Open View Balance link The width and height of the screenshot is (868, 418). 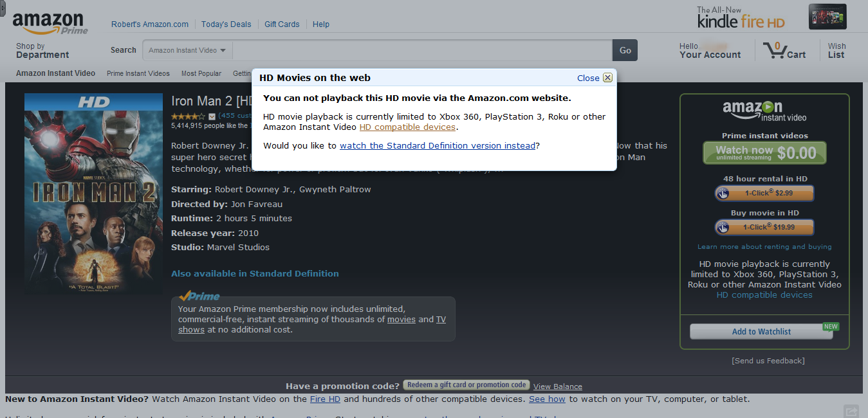tap(558, 386)
